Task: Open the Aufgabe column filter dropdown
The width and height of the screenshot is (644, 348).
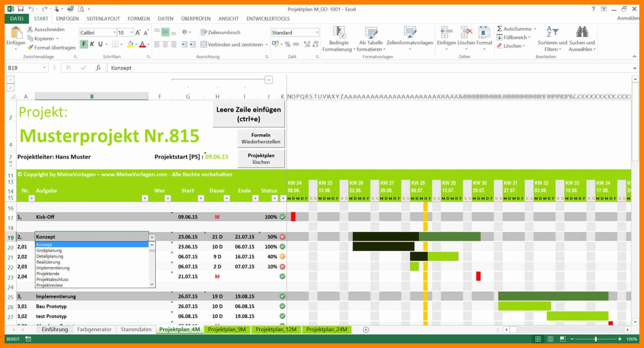Action: coord(145,198)
